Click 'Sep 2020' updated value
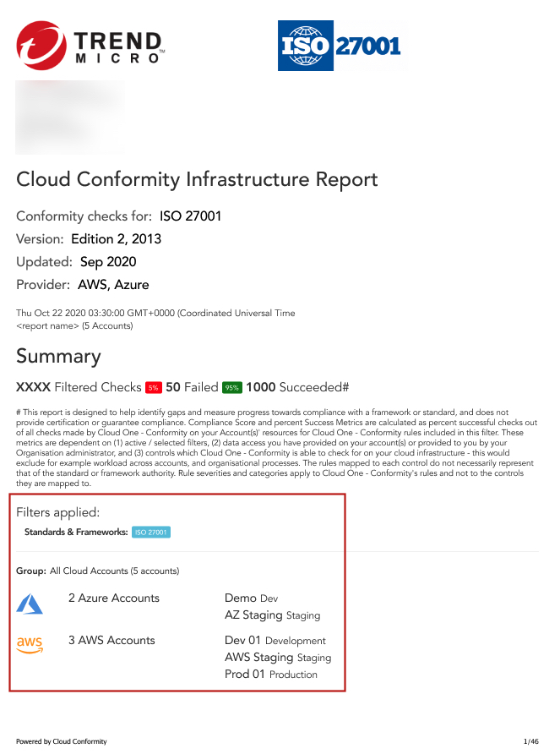This screenshot has height=754, width=560. click(x=108, y=262)
